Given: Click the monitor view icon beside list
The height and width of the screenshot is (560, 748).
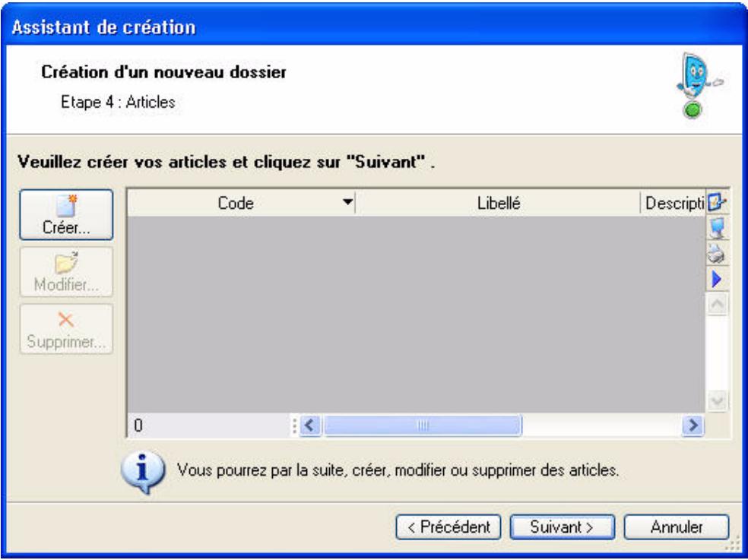Looking at the screenshot, I should [x=717, y=228].
